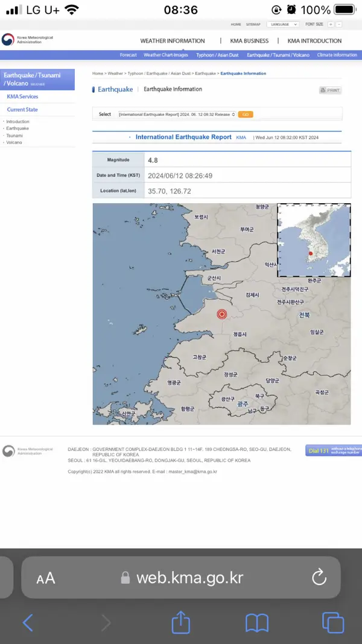362x644 pixels.
Task: Click the SITEMAP link
Action: point(253,25)
